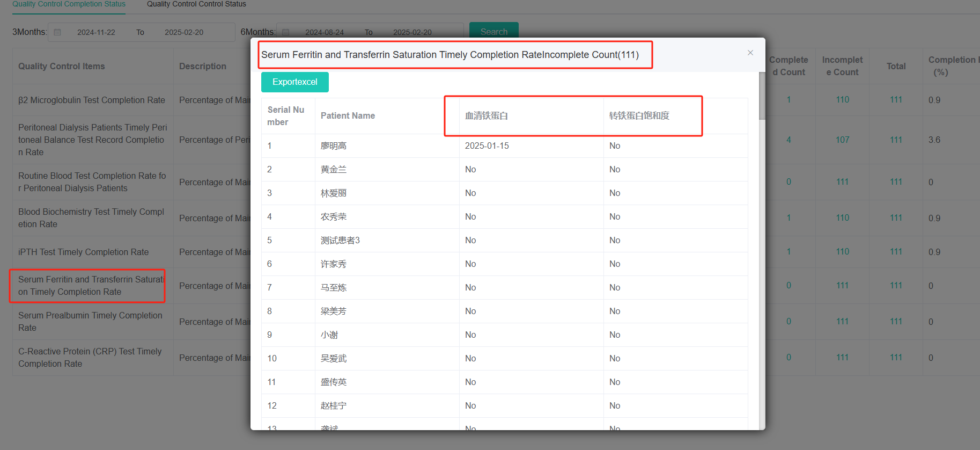Edit 6Months start date 2024-08-24
The image size is (980, 450).
pyautogui.click(x=325, y=32)
